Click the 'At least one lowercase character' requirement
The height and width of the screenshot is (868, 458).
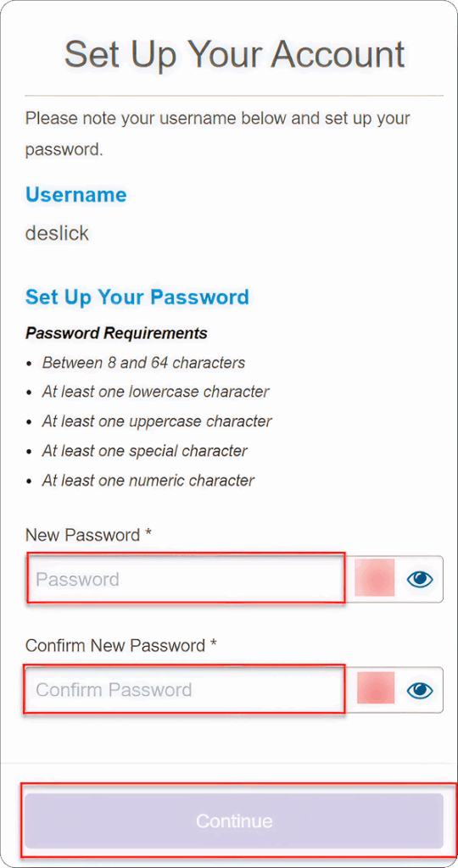(x=155, y=392)
